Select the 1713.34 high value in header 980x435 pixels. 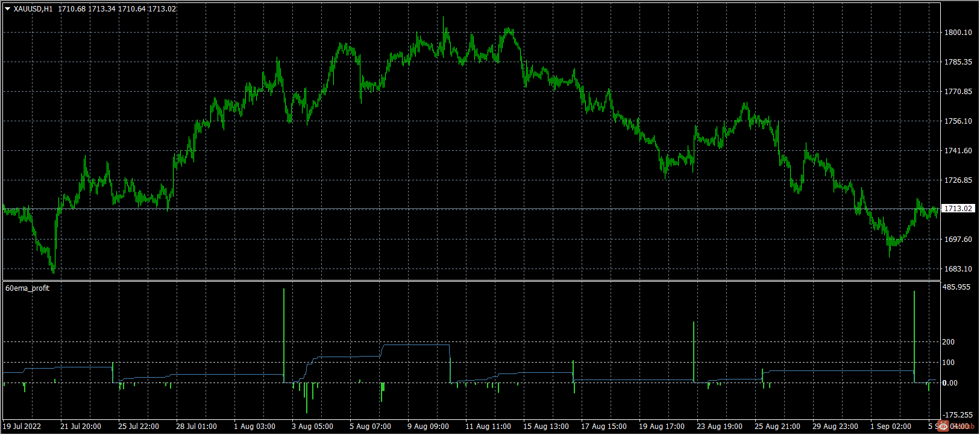point(101,9)
